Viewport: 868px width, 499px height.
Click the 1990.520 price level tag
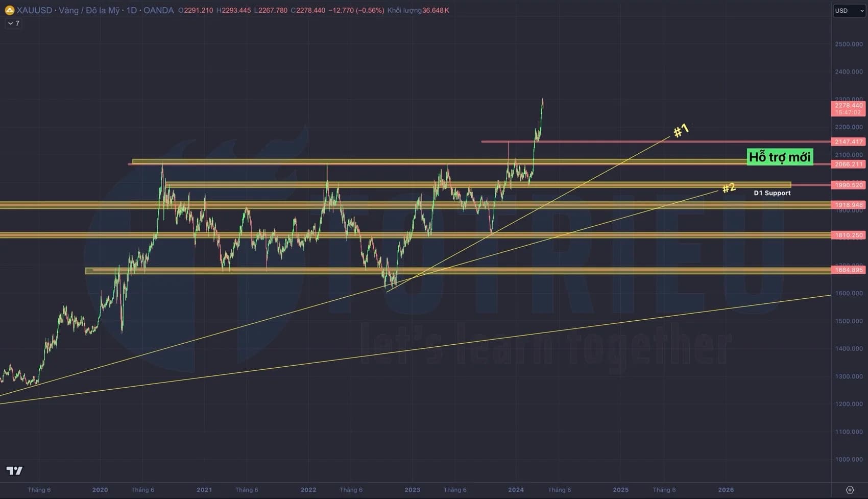tap(849, 185)
